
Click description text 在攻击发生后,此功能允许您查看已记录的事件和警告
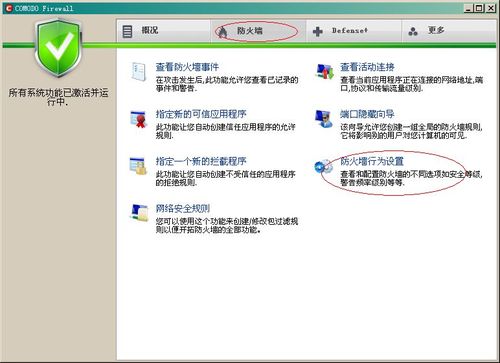click(x=227, y=84)
